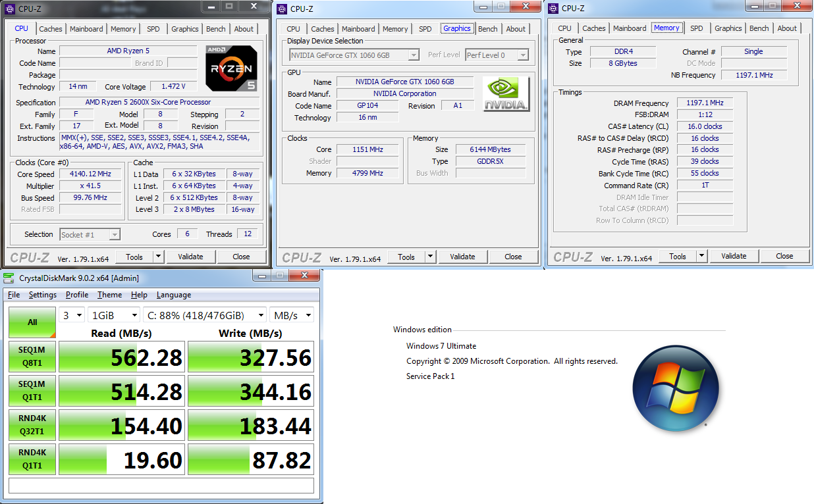This screenshot has height=504, width=814.
Task: Open the Profile menu in CrystalDiskMark
Action: pos(77,295)
